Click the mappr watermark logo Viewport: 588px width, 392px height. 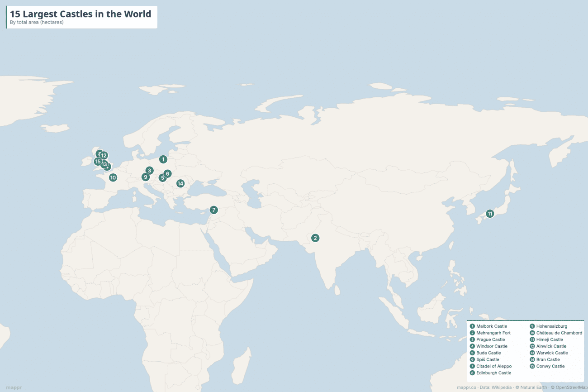coord(14,387)
